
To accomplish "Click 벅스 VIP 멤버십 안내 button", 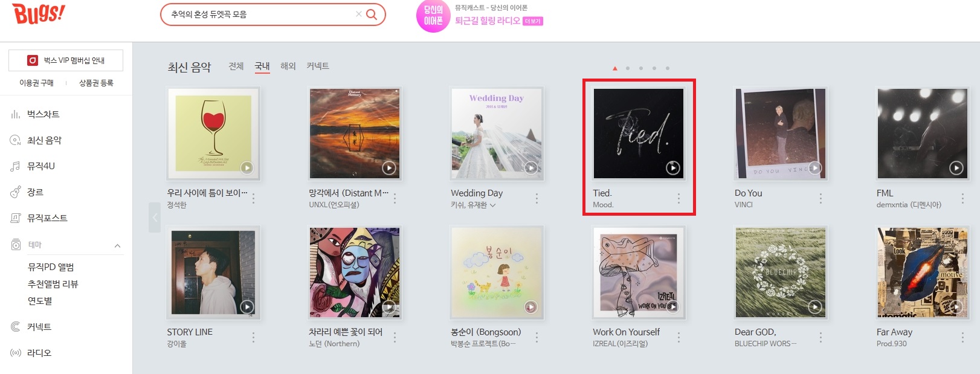I will point(66,60).
